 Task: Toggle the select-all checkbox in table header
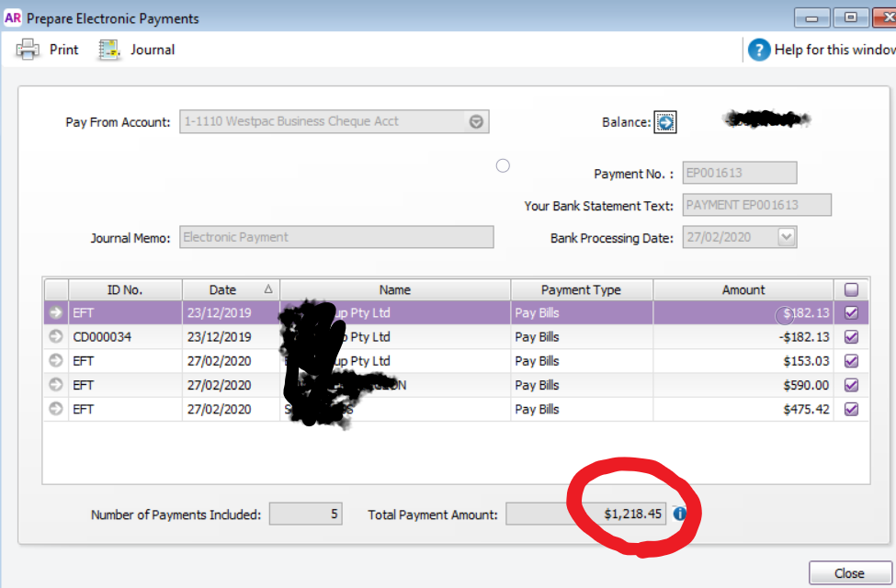[851, 289]
